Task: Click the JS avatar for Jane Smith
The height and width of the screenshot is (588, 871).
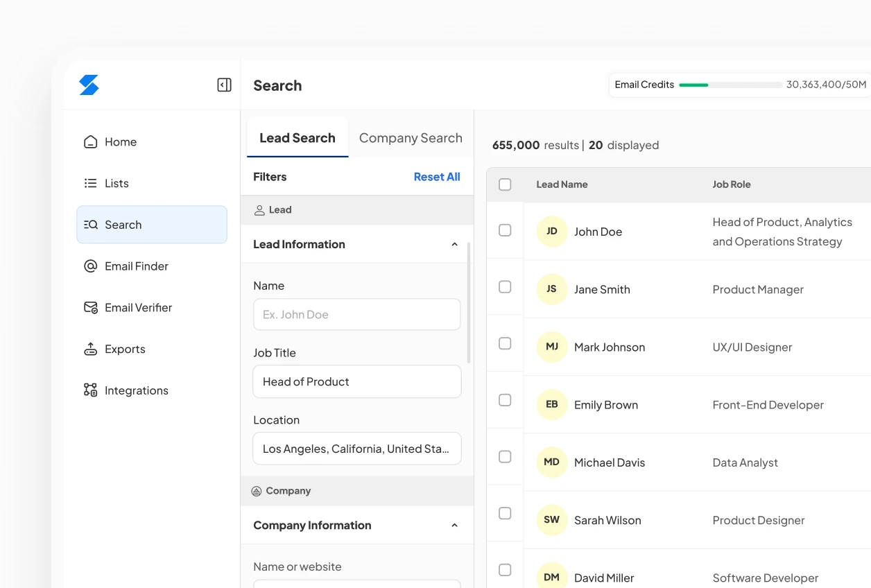Action: (x=552, y=289)
